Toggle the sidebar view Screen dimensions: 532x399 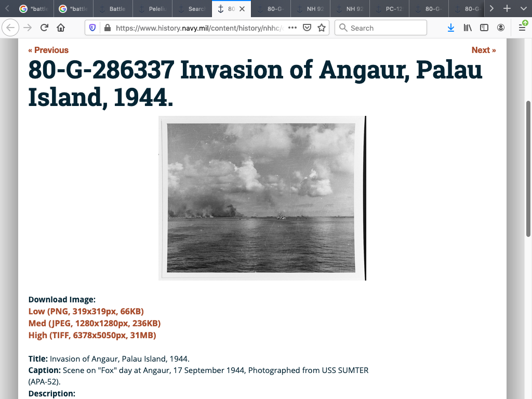tap(484, 28)
